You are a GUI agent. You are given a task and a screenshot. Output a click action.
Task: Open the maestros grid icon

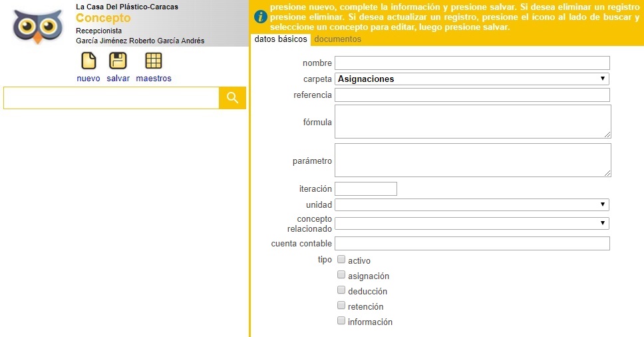(154, 61)
